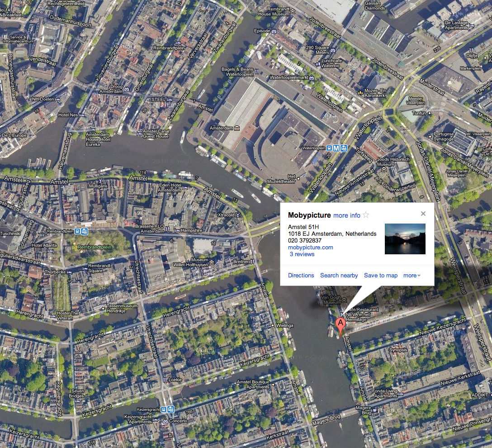Close the Mobypicture info window
Image resolution: width=492 pixels, height=448 pixels.
(423, 214)
